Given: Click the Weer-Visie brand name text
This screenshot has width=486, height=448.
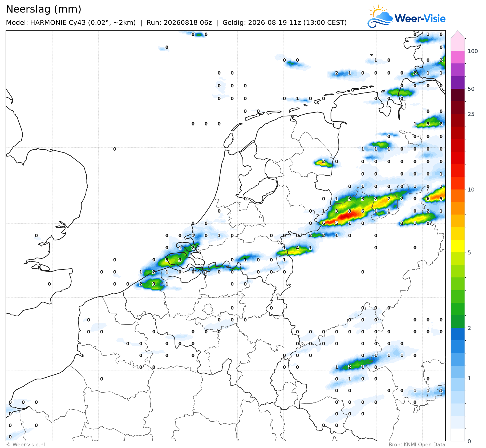Looking at the screenshot, I should [420, 18].
